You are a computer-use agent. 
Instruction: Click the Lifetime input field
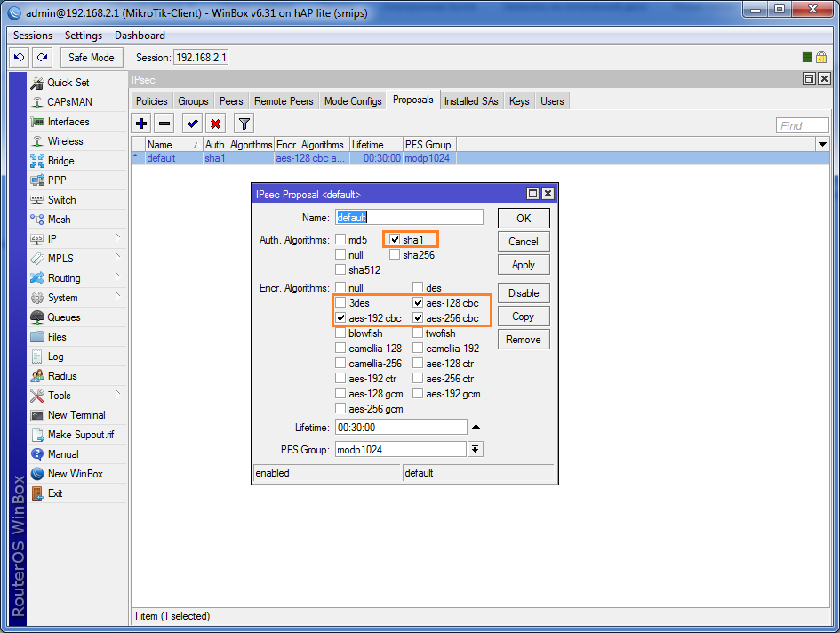pyautogui.click(x=401, y=427)
